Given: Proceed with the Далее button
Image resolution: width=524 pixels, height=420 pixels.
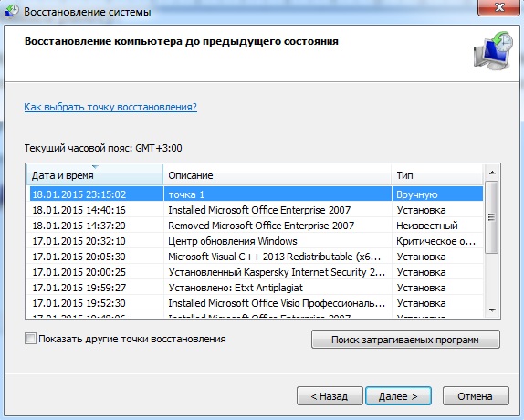Looking at the screenshot, I should click(x=398, y=396).
